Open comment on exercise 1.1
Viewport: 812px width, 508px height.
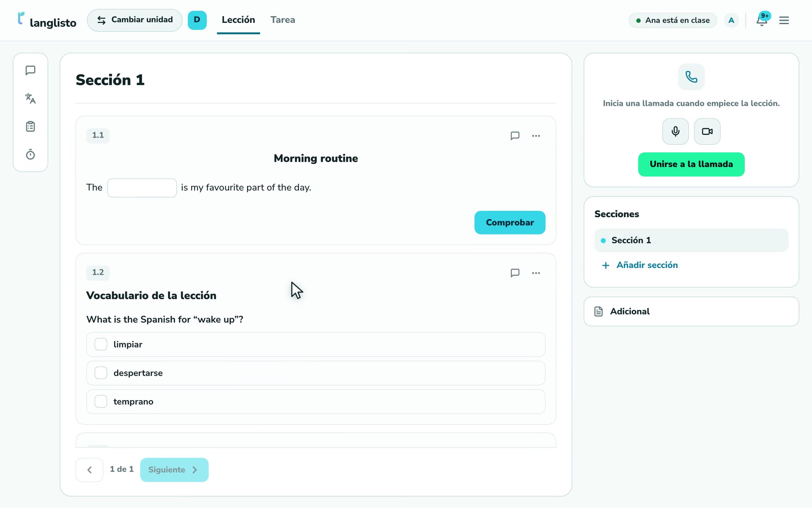[x=515, y=135]
